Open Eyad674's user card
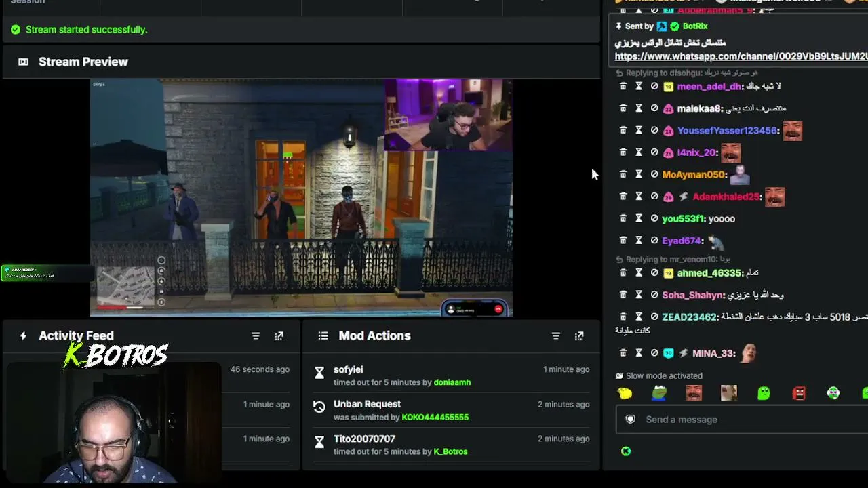The image size is (868, 488). [x=682, y=241]
